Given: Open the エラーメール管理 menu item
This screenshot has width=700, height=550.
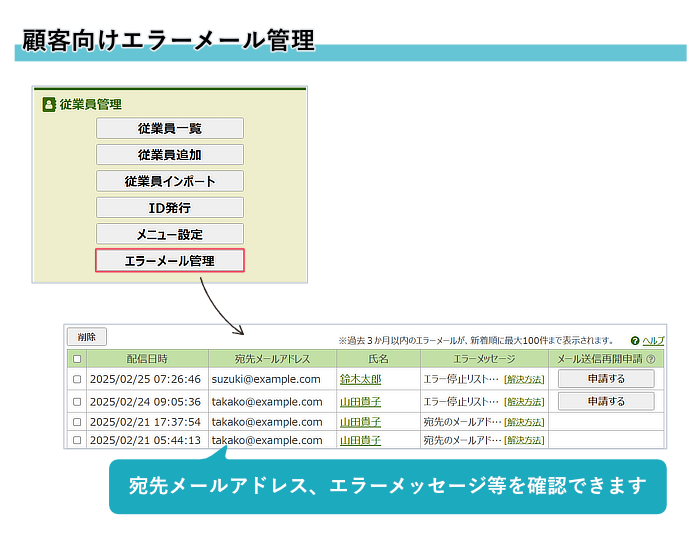Looking at the screenshot, I should (170, 261).
